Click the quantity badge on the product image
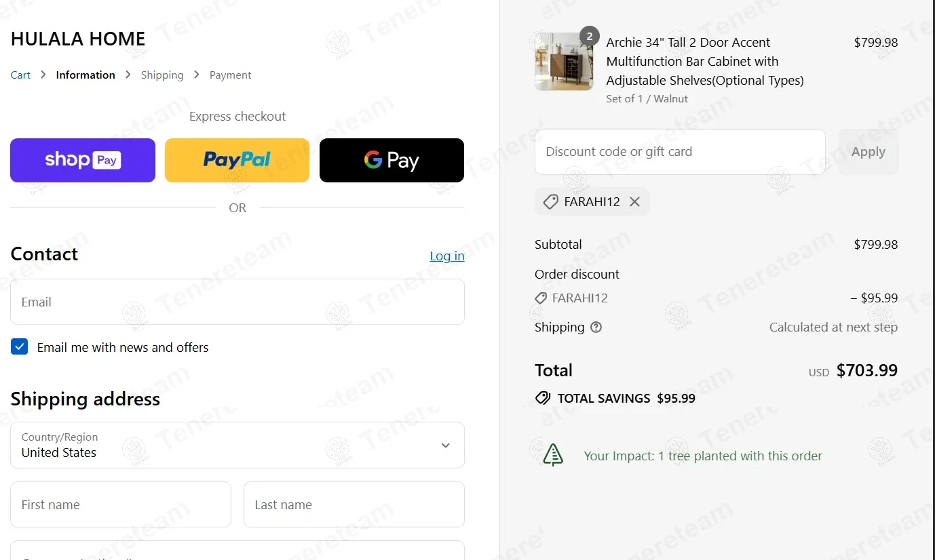 (589, 36)
